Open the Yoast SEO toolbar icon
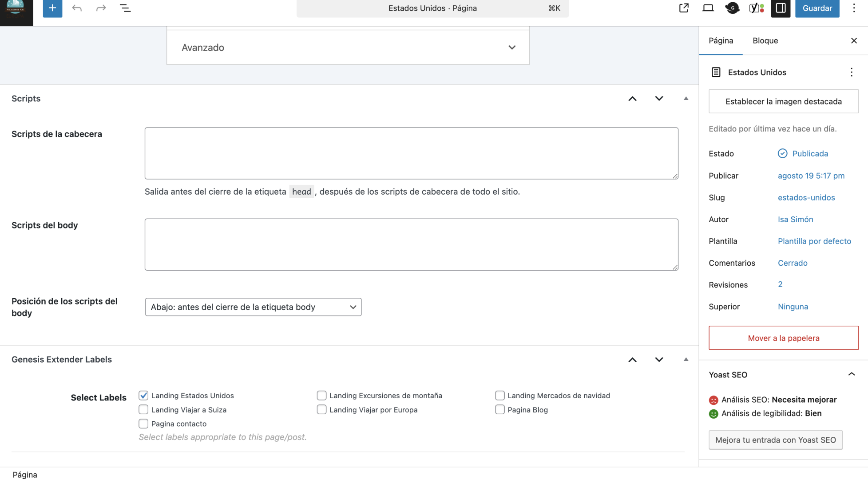 756,8
